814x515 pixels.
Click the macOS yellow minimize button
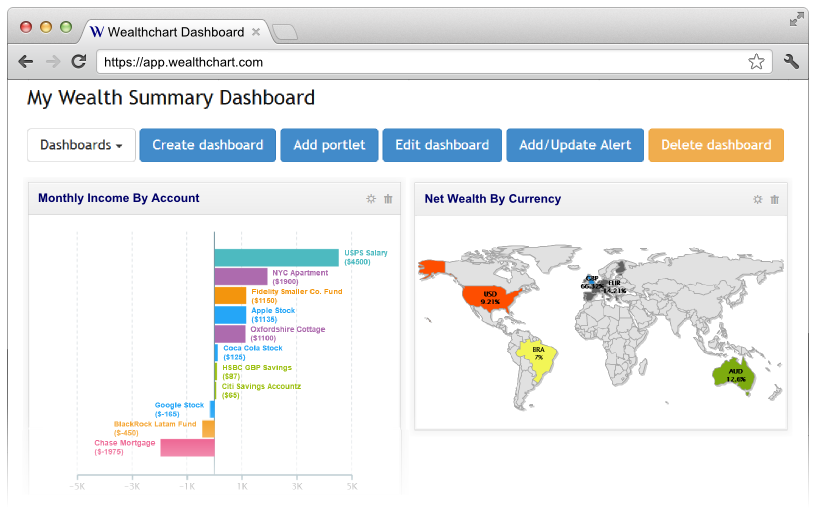pyautogui.click(x=46, y=26)
